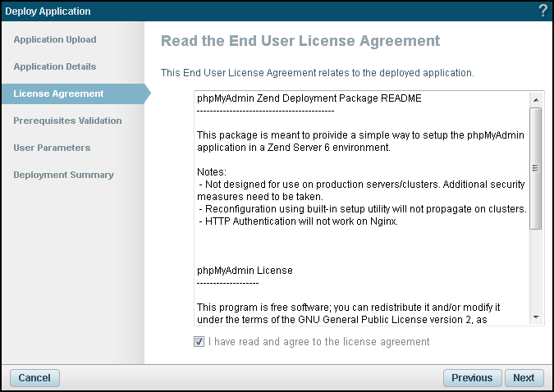Screen dimensions: 554x392
Task: Go to the Application Upload step
Action: (x=55, y=39)
